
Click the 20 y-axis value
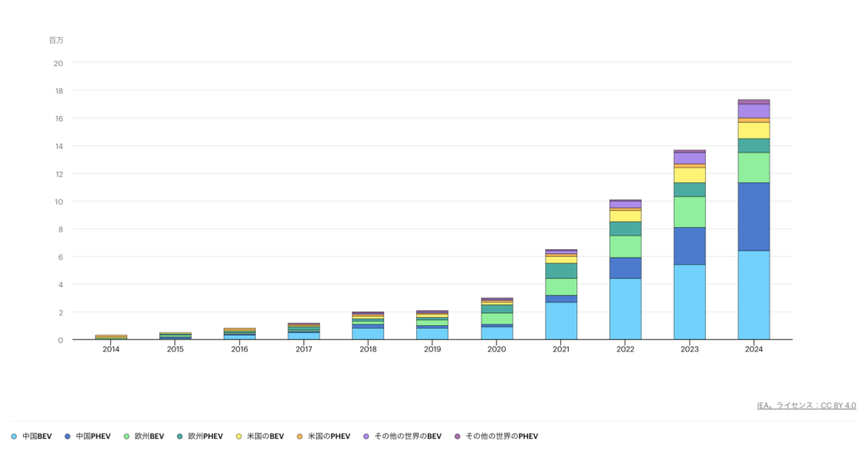coord(58,63)
